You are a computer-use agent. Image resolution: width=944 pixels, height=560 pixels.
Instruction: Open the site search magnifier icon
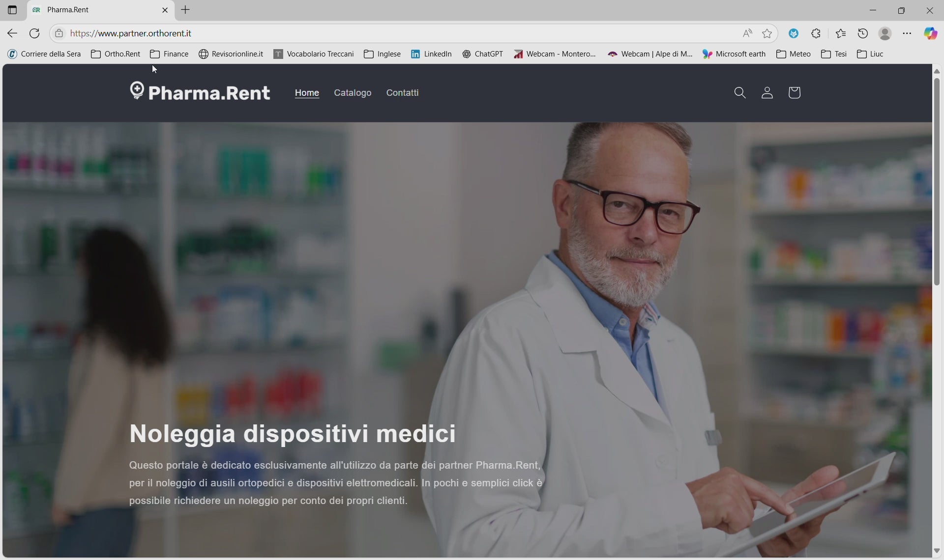coord(740,93)
